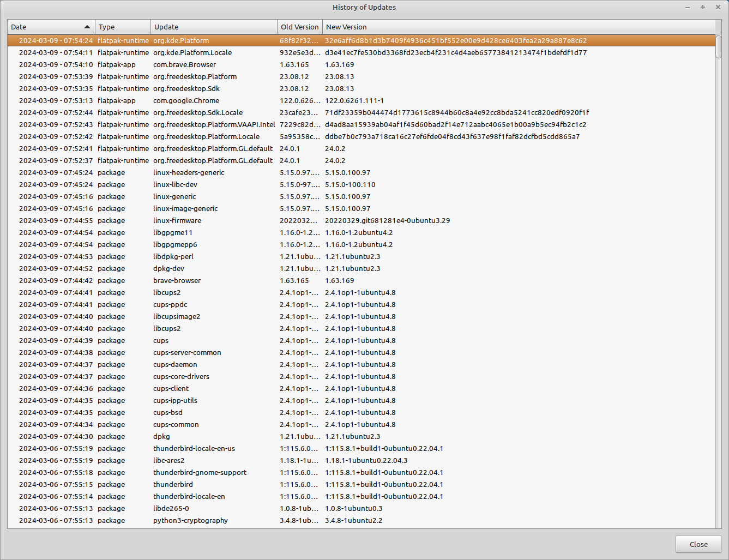Select the thunderbird package dated 07:55:15
The width and height of the screenshot is (729, 560).
point(361,484)
